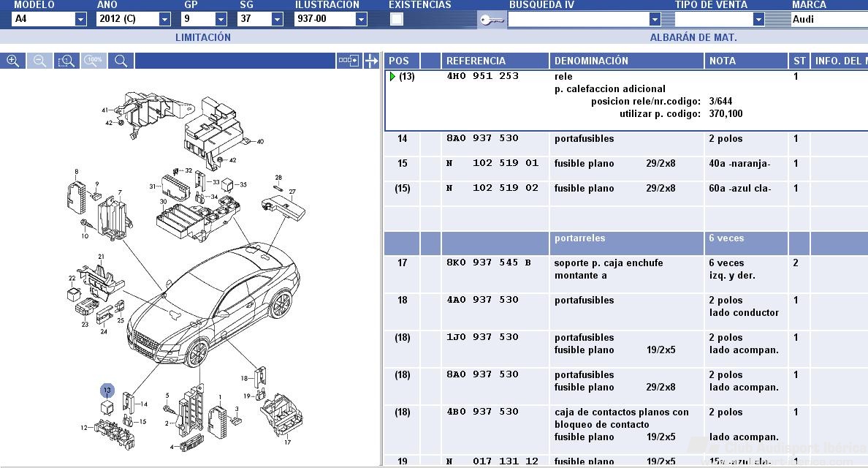Click the key icon beside Busqueda IV
Viewport: 868px width, 468px height.
coord(492,20)
